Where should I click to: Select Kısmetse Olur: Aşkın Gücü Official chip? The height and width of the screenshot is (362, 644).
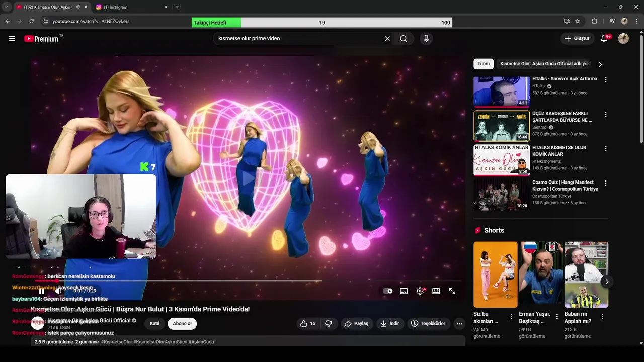click(544, 64)
